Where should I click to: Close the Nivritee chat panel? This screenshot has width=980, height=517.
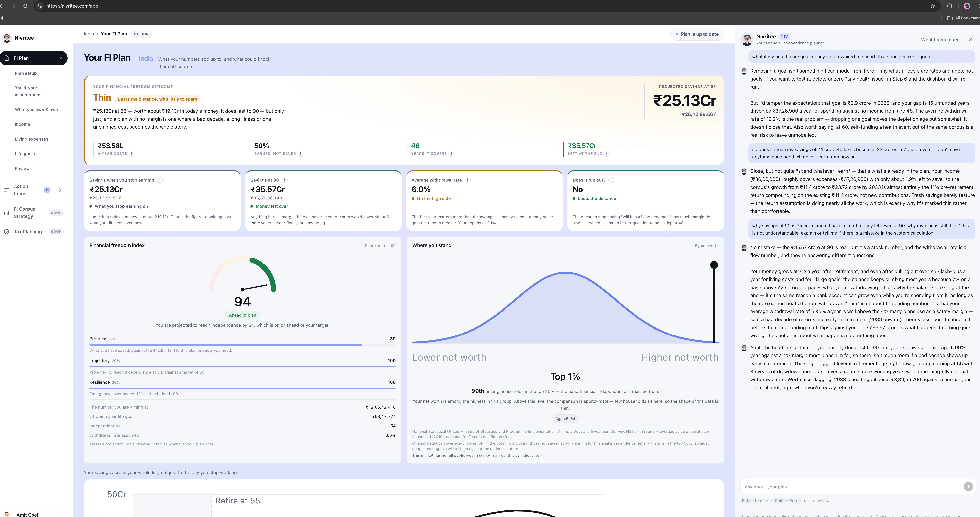[x=970, y=40]
